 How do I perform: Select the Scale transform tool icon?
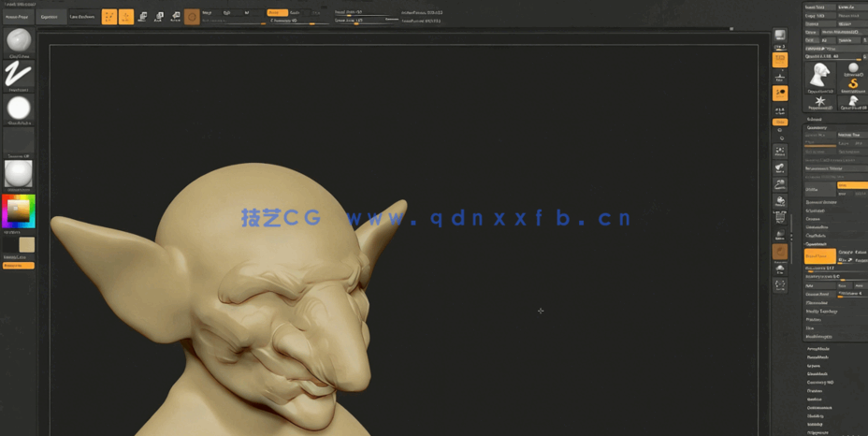(x=159, y=17)
